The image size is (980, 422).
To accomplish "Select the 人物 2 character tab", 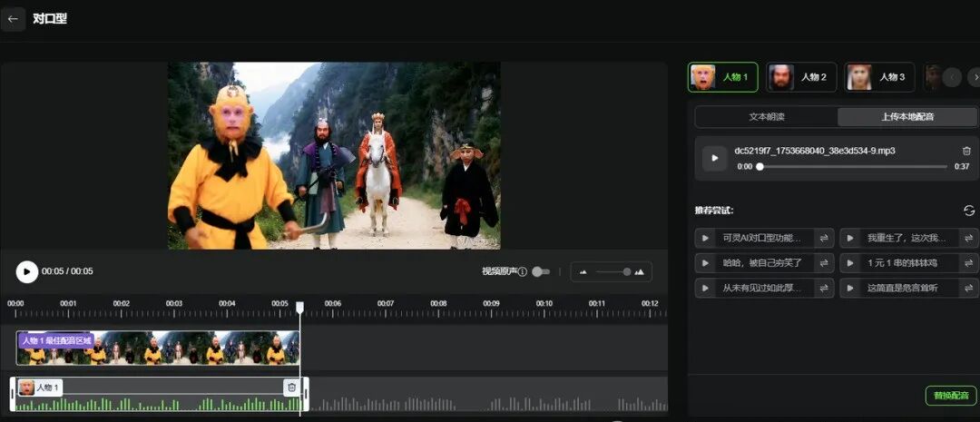I will pos(801,77).
